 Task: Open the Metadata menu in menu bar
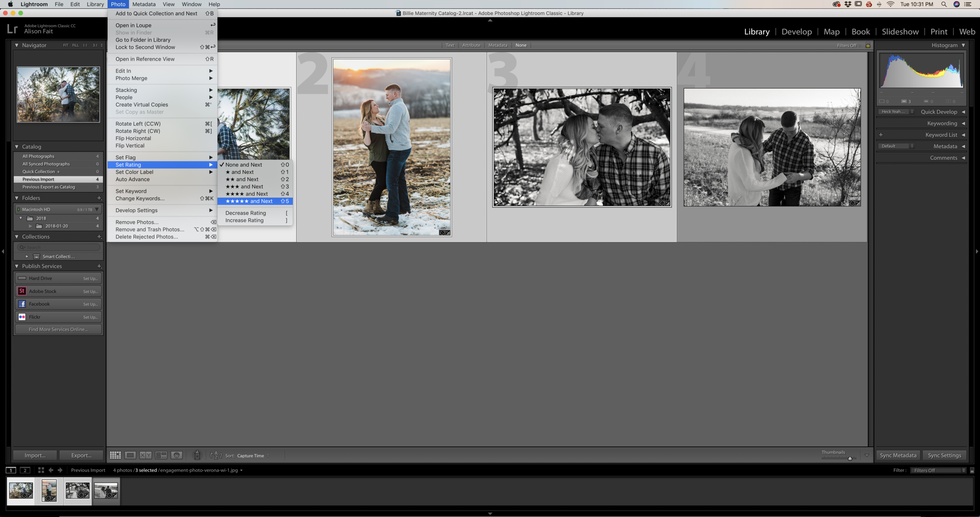point(144,4)
